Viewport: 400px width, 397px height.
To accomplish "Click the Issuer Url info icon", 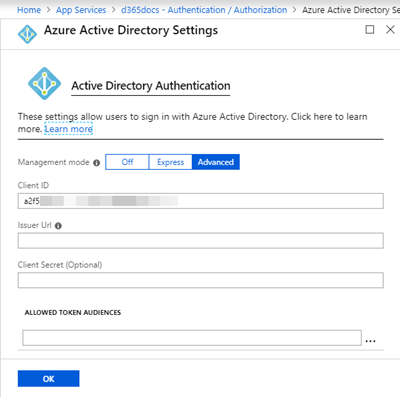I will [x=58, y=226].
